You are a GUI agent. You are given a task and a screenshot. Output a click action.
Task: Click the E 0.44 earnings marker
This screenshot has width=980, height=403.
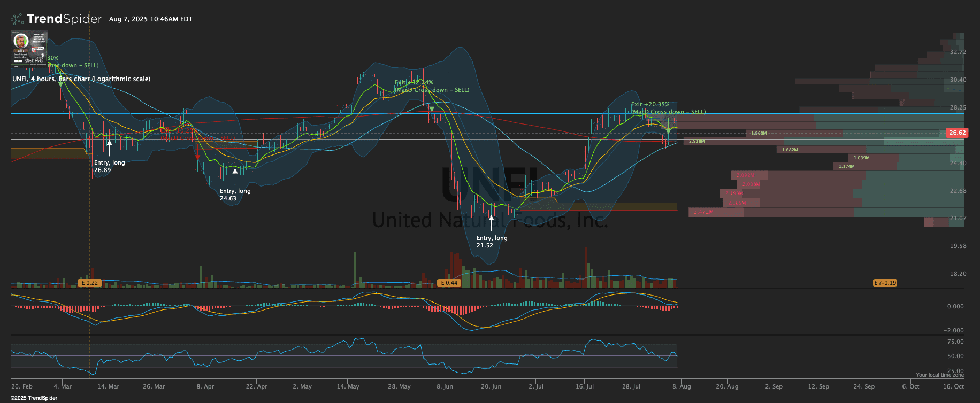coord(449,283)
